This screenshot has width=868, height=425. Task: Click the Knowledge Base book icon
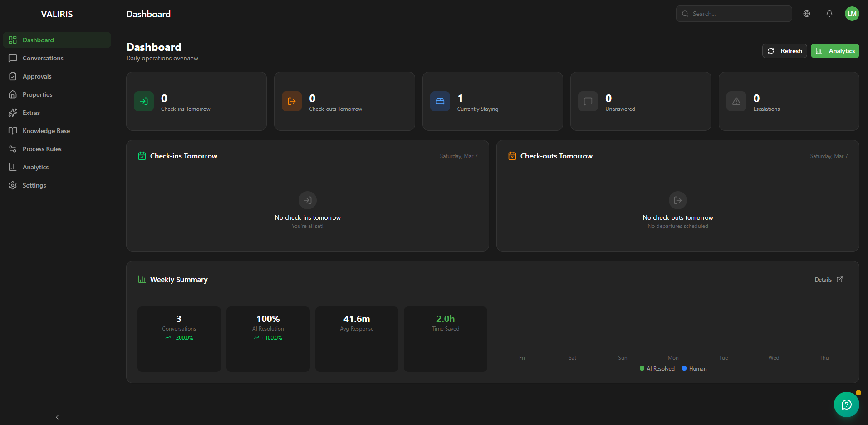point(13,131)
